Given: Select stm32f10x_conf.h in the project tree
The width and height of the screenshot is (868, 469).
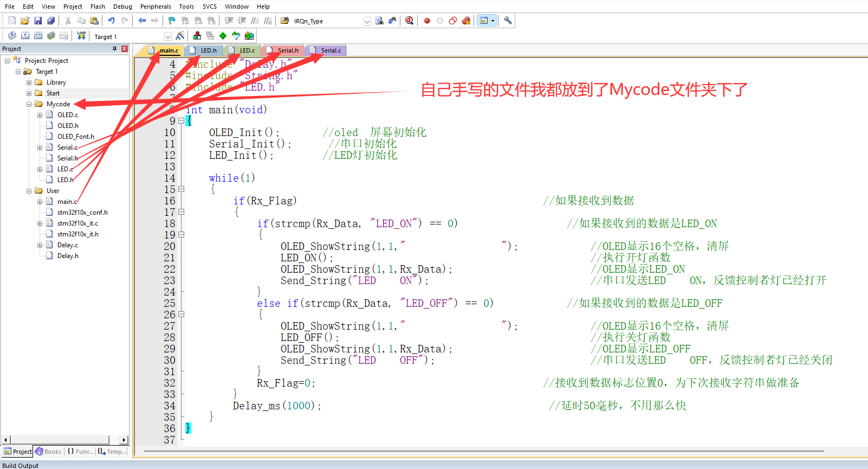Looking at the screenshot, I should coord(82,213).
